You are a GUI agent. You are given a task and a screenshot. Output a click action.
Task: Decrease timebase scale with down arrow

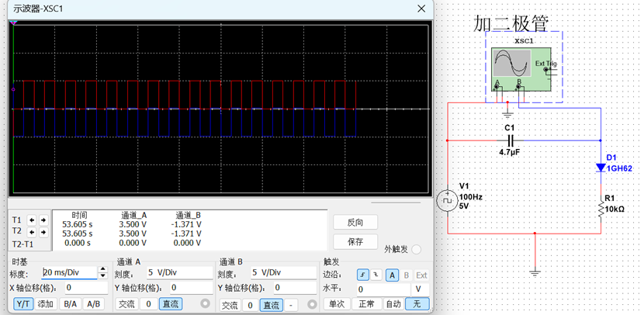click(103, 275)
